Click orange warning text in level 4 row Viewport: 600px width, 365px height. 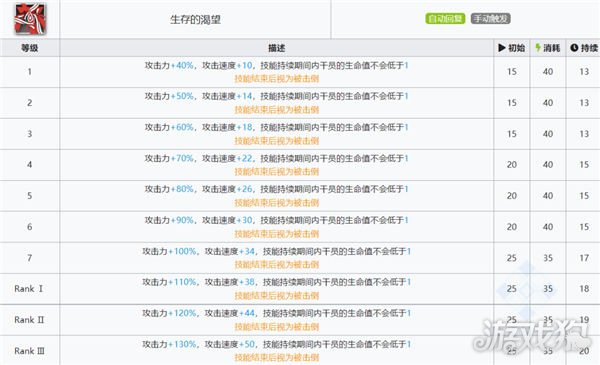276,172
